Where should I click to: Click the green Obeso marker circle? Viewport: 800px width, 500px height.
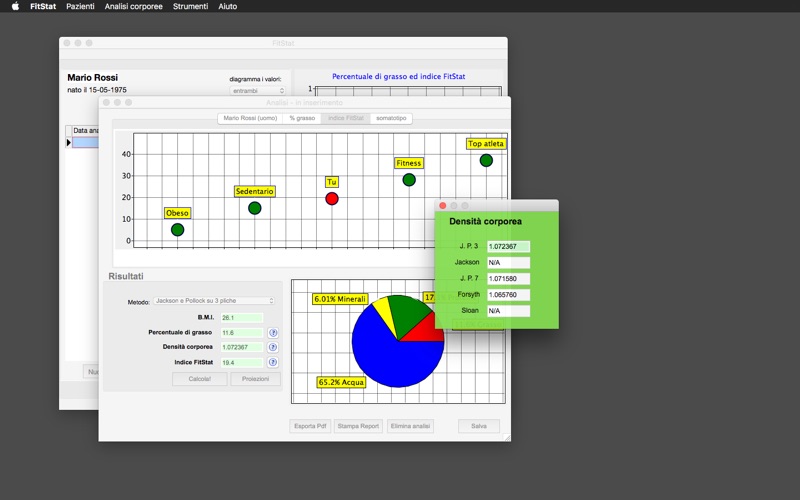[x=178, y=230]
